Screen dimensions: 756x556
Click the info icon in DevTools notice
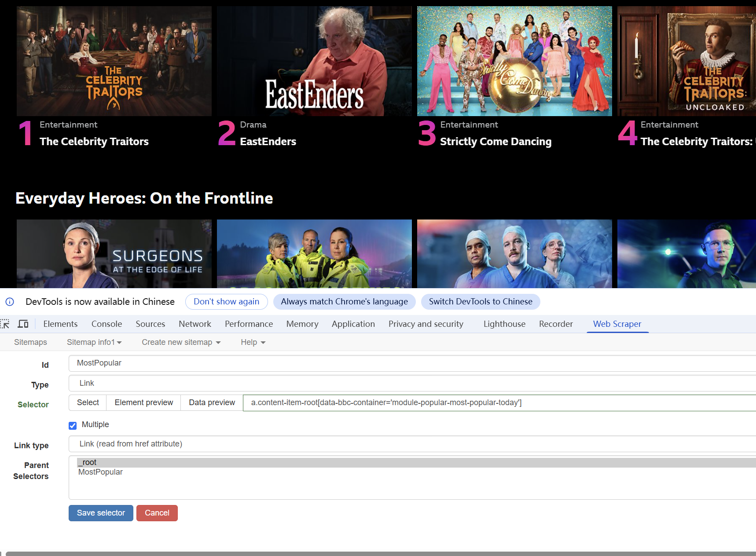10,302
